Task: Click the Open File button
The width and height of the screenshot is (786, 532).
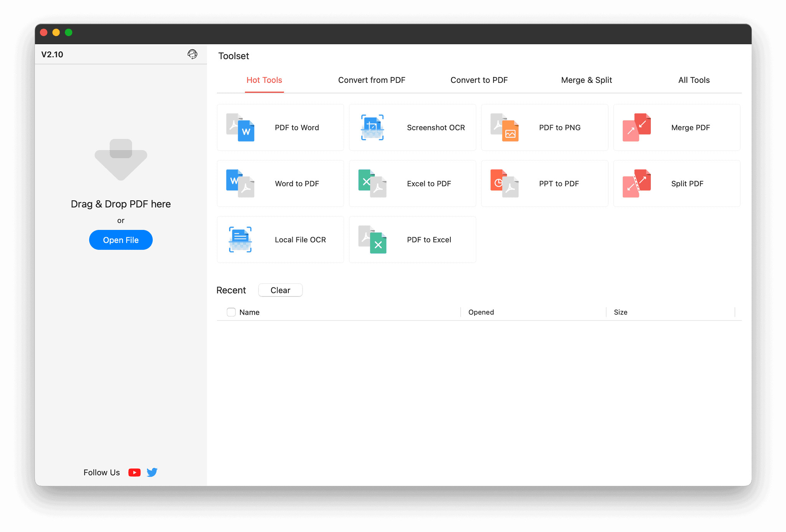Action: coord(121,240)
